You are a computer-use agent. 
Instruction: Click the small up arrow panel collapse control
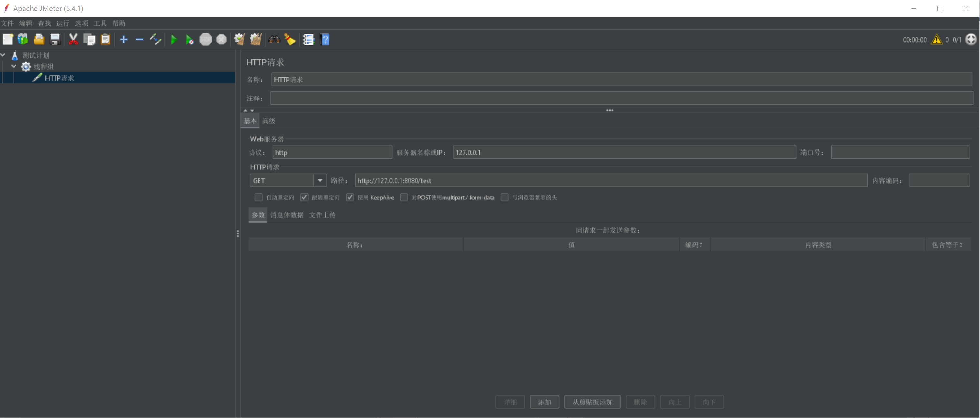(x=245, y=110)
